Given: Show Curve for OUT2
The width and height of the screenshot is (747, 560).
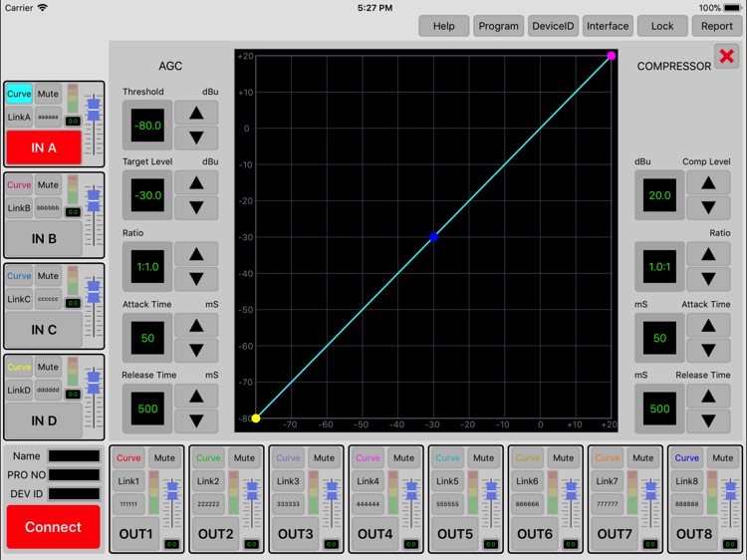Looking at the screenshot, I should click(208, 458).
